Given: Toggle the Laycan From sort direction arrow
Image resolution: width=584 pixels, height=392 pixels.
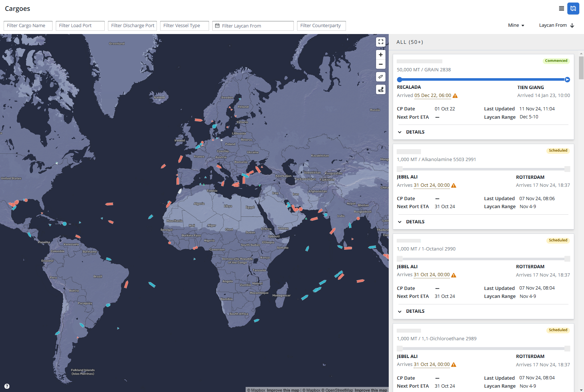Looking at the screenshot, I should 572,25.
